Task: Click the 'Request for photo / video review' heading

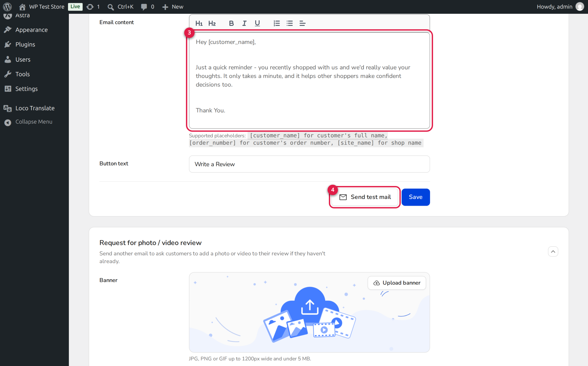Action: tap(150, 243)
